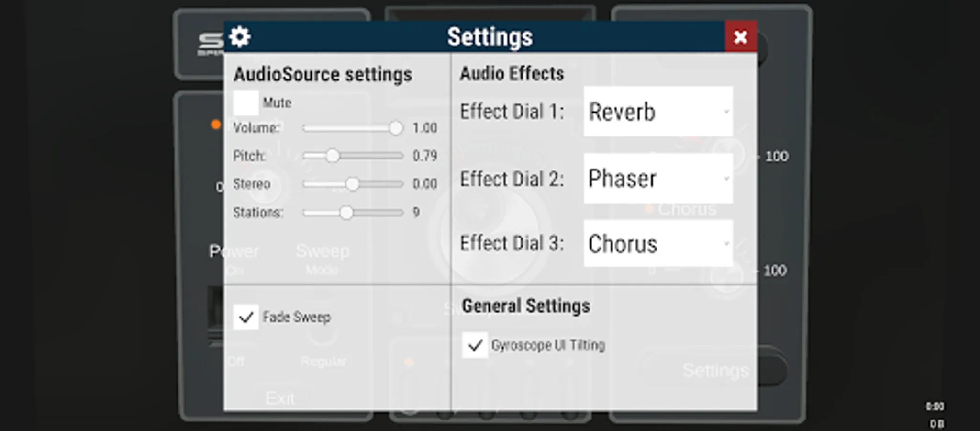
Task: Click the Stereo slider handle
Action: pos(352,184)
